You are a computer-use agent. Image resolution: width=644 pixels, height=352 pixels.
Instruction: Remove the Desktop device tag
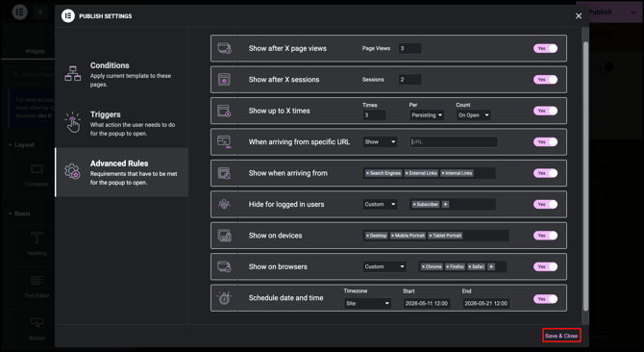(367, 236)
